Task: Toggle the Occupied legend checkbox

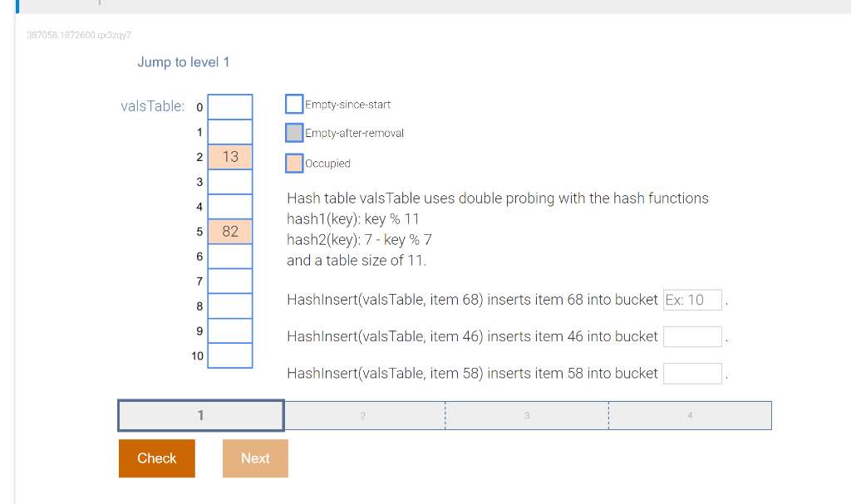Action: click(293, 163)
